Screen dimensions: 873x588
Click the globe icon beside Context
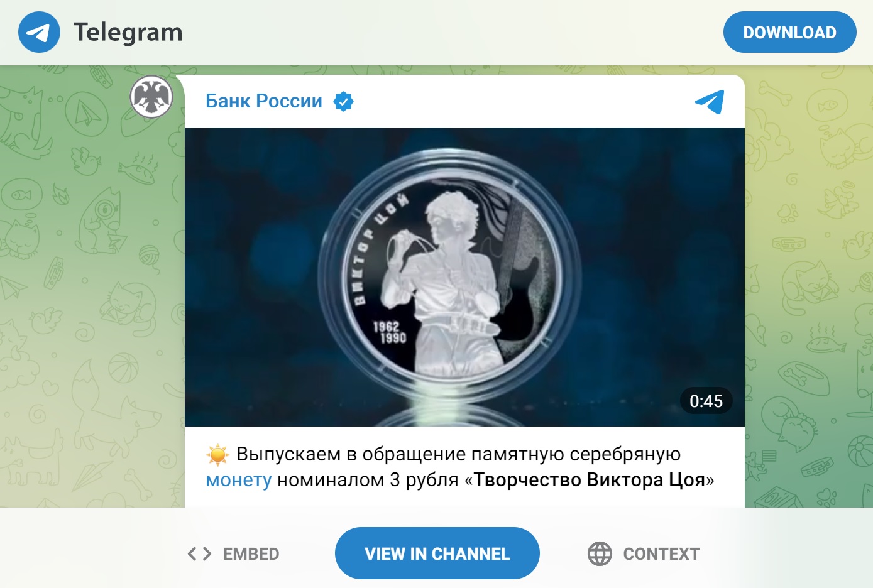click(x=600, y=553)
